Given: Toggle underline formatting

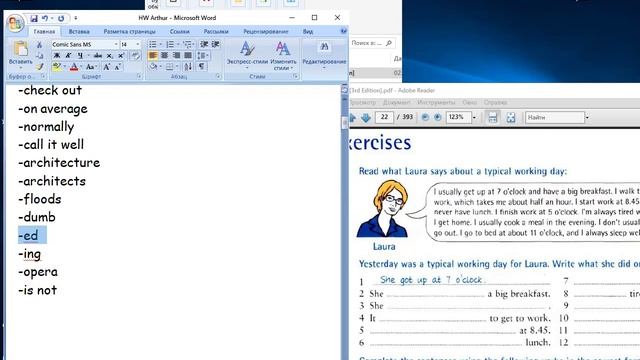Looking at the screenshot, I should (80, 56).
